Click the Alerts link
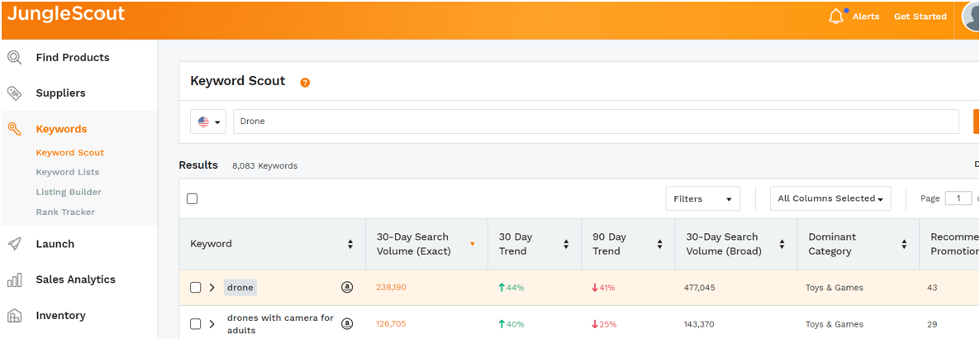 [x=866, y=17]
